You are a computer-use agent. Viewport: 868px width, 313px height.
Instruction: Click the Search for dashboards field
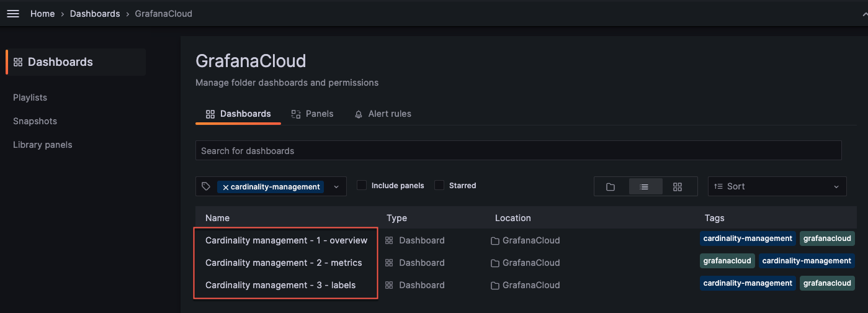[518, 151]
